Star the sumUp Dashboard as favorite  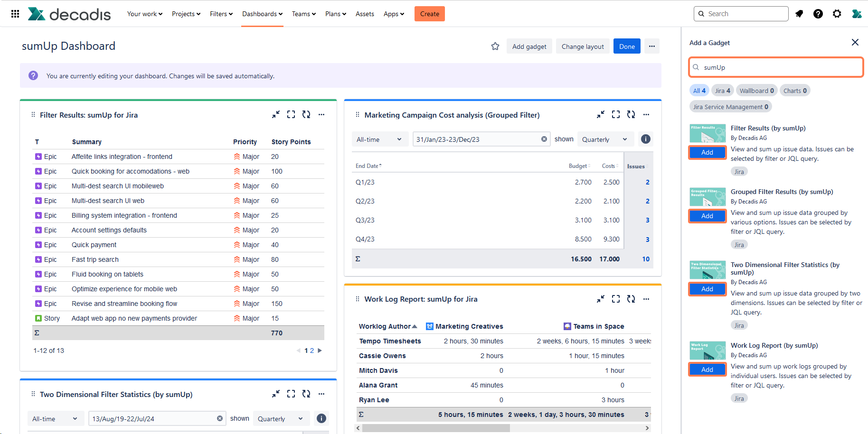tap(495, 46)
